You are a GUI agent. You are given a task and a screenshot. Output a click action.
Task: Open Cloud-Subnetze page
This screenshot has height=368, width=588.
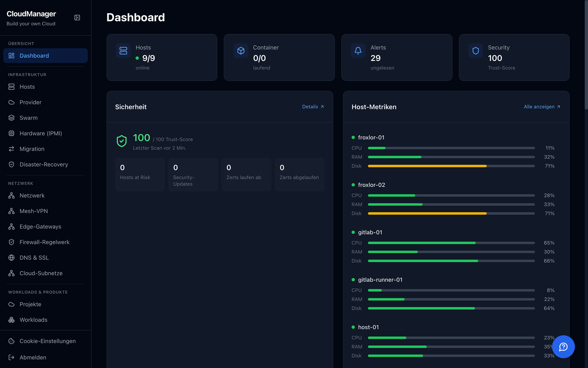tap(45, 273)
